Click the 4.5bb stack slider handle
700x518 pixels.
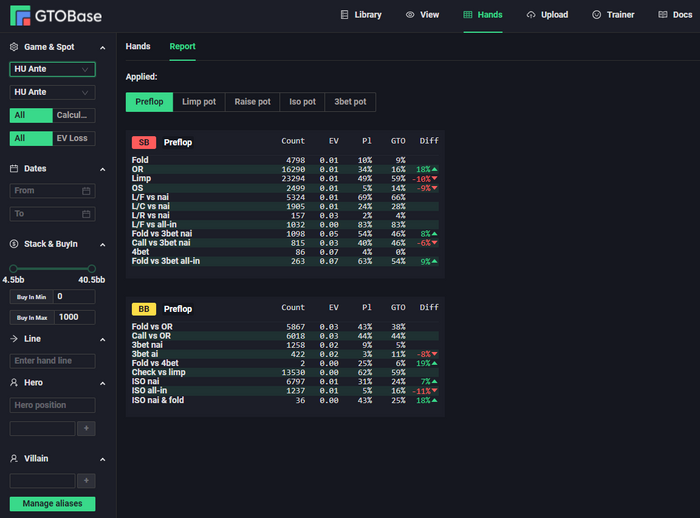pos(13,268)
